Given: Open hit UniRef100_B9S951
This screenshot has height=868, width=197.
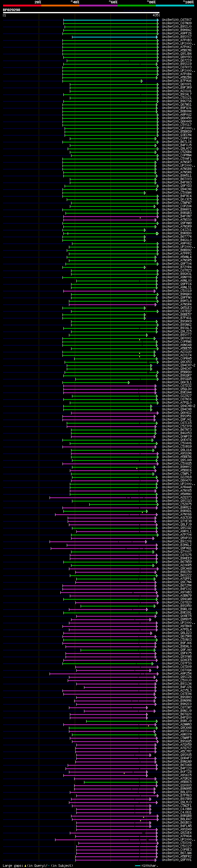Looking at the screenshot, I should click(176, 416).
